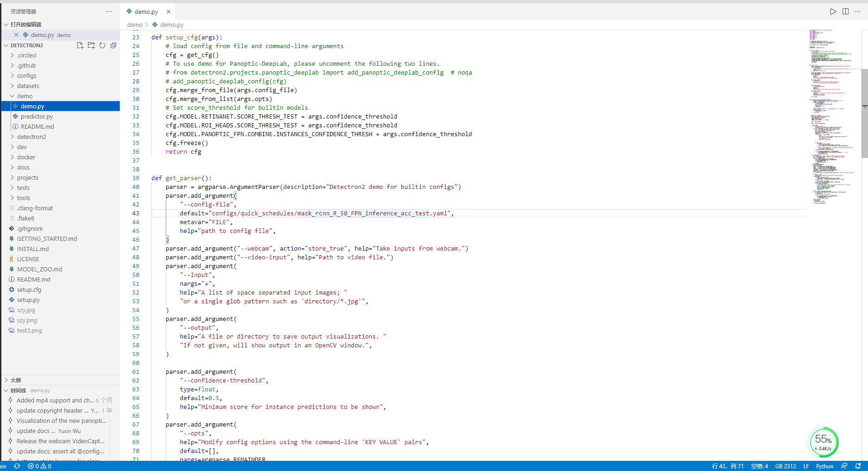The width and height of the screenshot is (868, 471).
Task: Click the New Folder icon in explorer header
Action: pos(91,45)
